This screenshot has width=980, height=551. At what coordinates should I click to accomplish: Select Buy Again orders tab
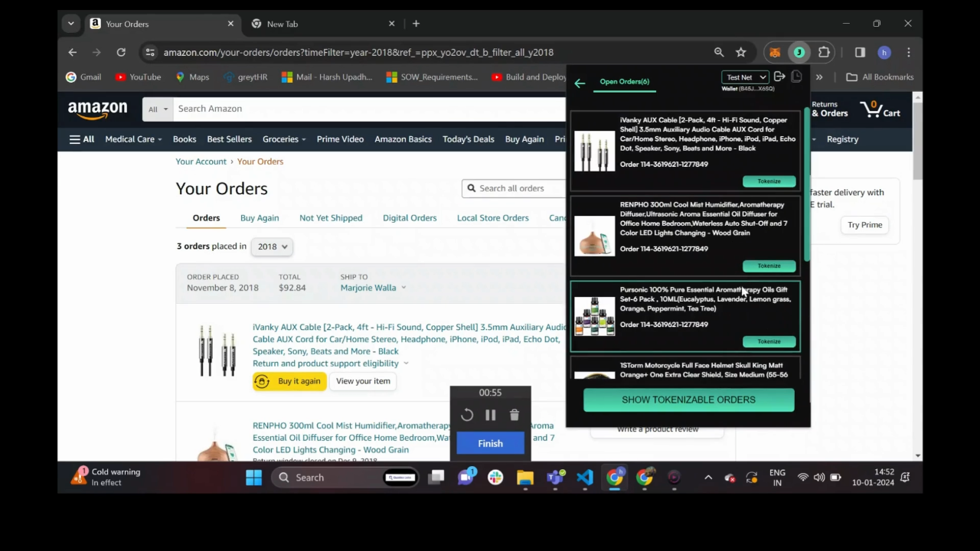[260, 218]
